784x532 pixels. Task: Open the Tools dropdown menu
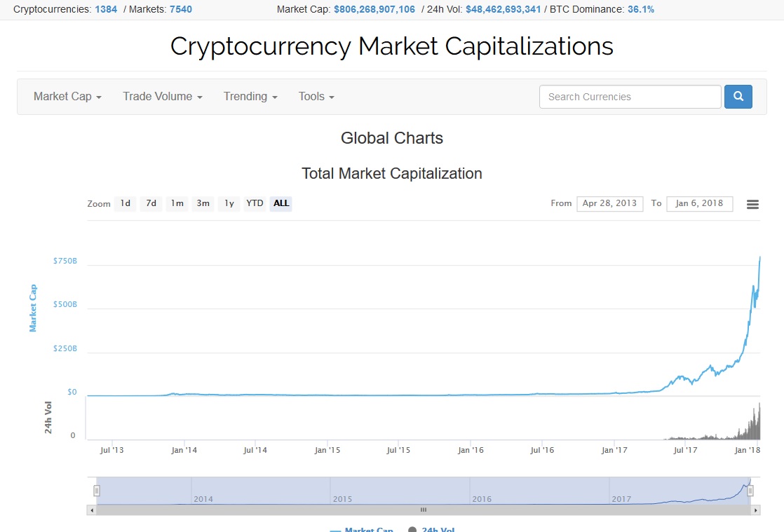(x=316, y=97)
